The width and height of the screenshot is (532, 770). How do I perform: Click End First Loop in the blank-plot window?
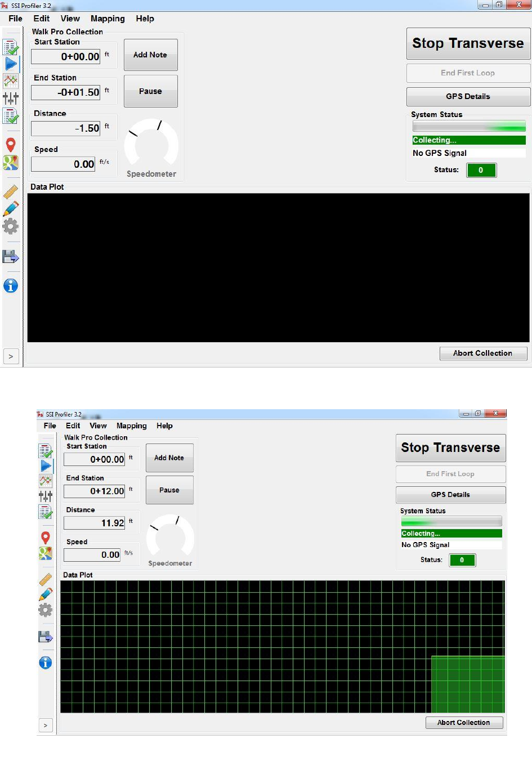pyautogui.click(x=468, y=73)
